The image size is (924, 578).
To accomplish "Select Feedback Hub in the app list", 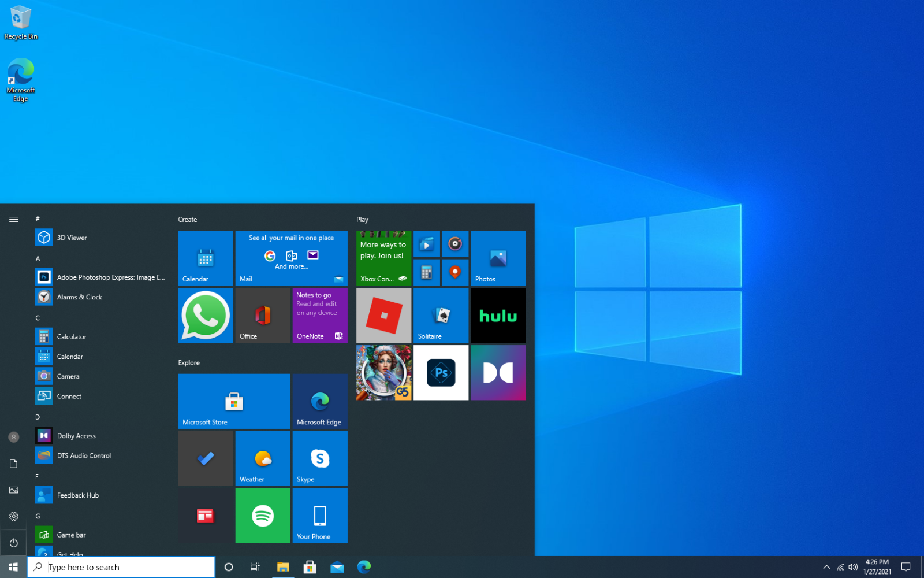I will [x=77, y=495].
